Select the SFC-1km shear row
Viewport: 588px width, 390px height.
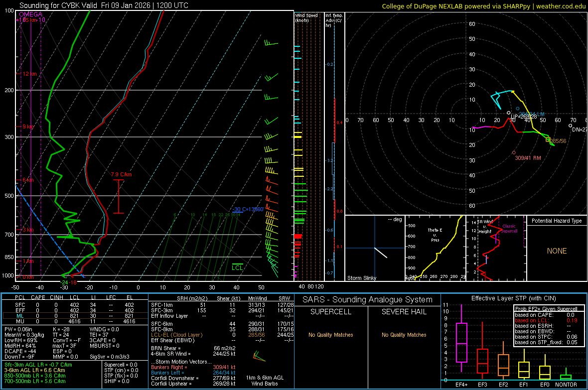pos(222,305)
